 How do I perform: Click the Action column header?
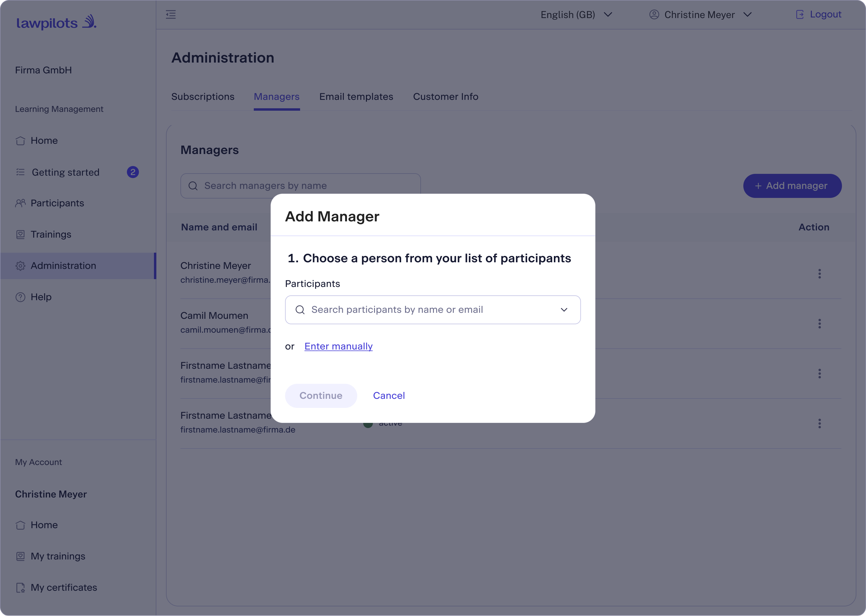[x=814, y=227]
